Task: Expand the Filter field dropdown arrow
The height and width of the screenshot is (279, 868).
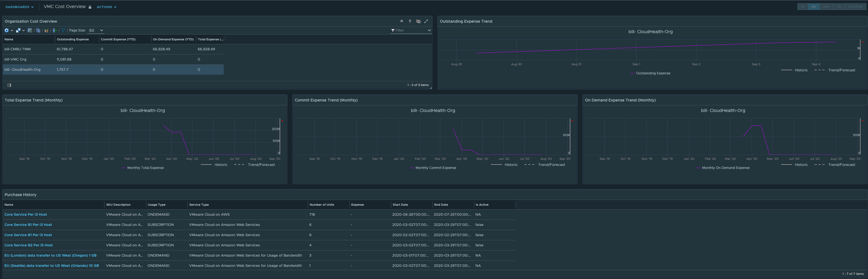Action: coord(429,30)
